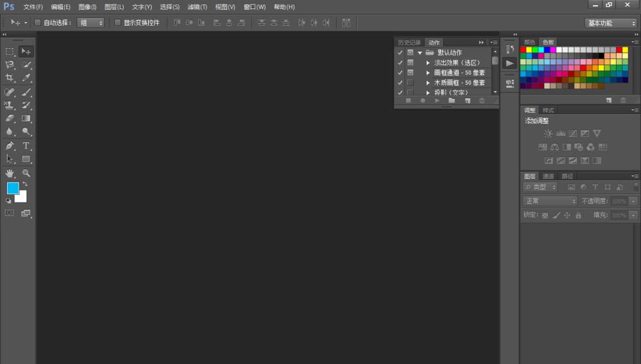The width and height of the screenshot is (641, 364).
Task: Click the blue foreground color swatch
Action: [x=13, y=188]
